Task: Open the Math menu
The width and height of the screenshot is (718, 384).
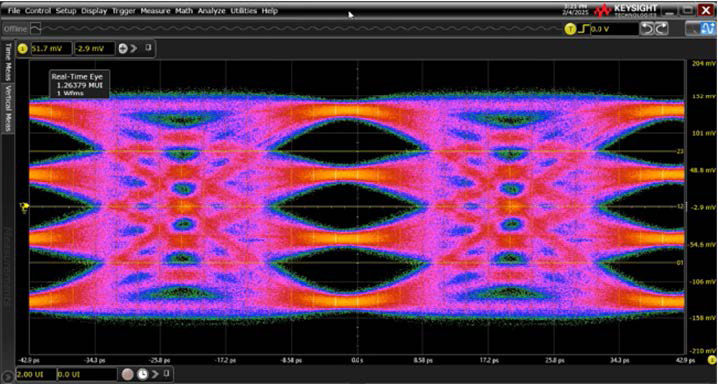Action: click(184, 11)
